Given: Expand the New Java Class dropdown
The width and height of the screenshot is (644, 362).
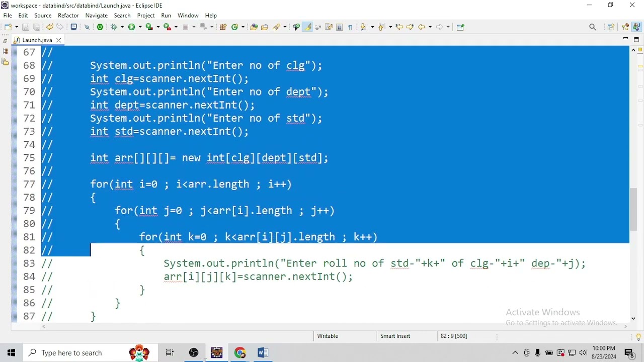Looking at the screenshot, I should [x=243, y=27].
